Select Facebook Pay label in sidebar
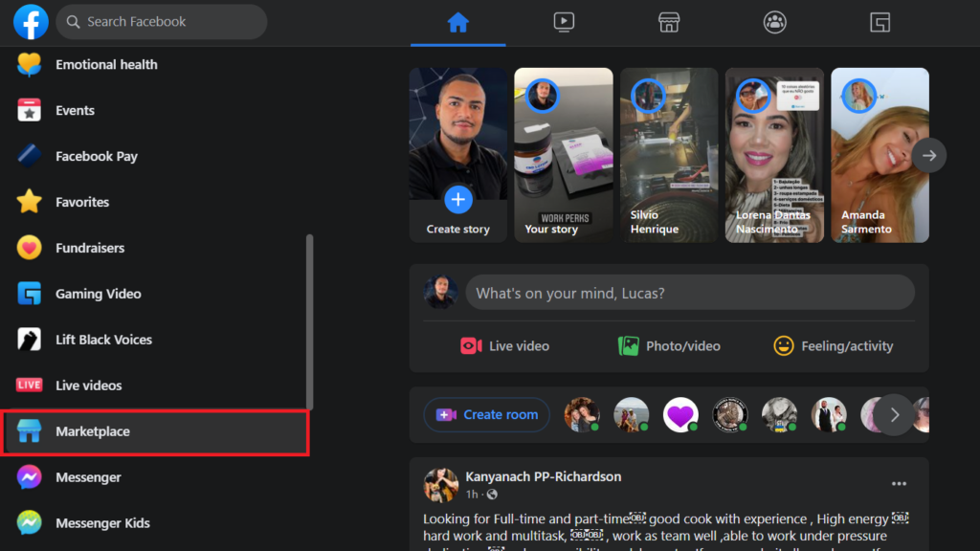 click(97, 156)
